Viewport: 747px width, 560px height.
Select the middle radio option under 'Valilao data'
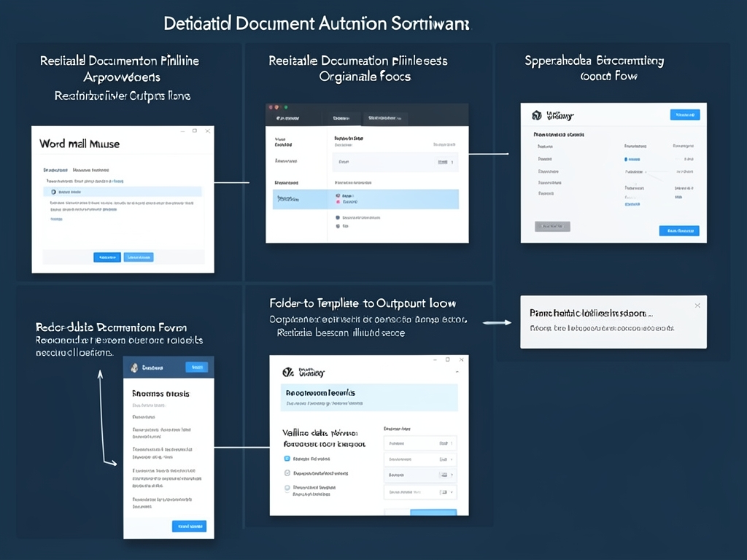click(x=287, y=472)
